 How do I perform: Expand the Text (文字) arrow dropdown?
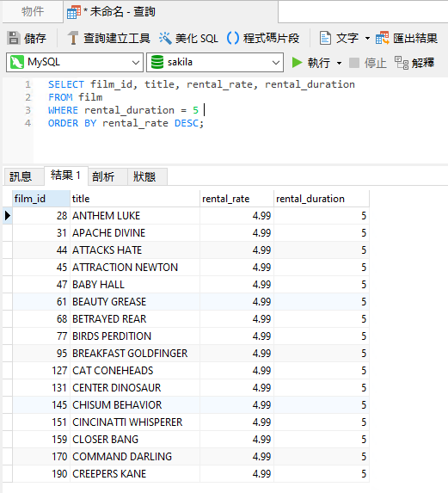click(367, 39)
